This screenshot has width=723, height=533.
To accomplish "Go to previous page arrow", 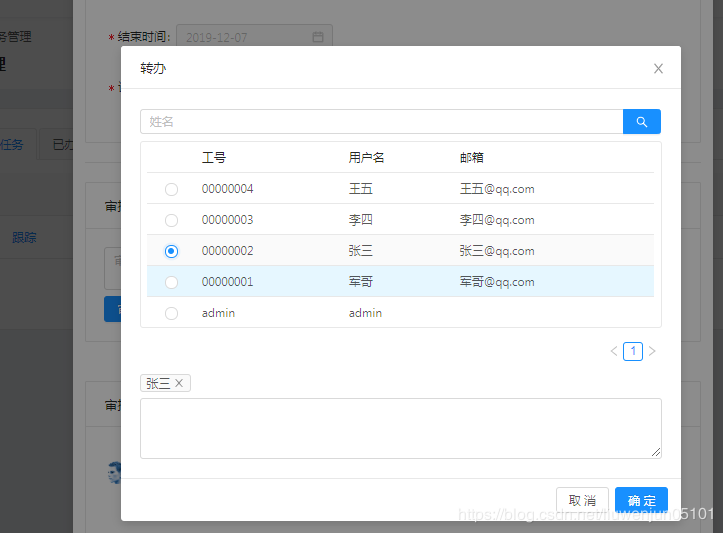I will coord(614,351).
